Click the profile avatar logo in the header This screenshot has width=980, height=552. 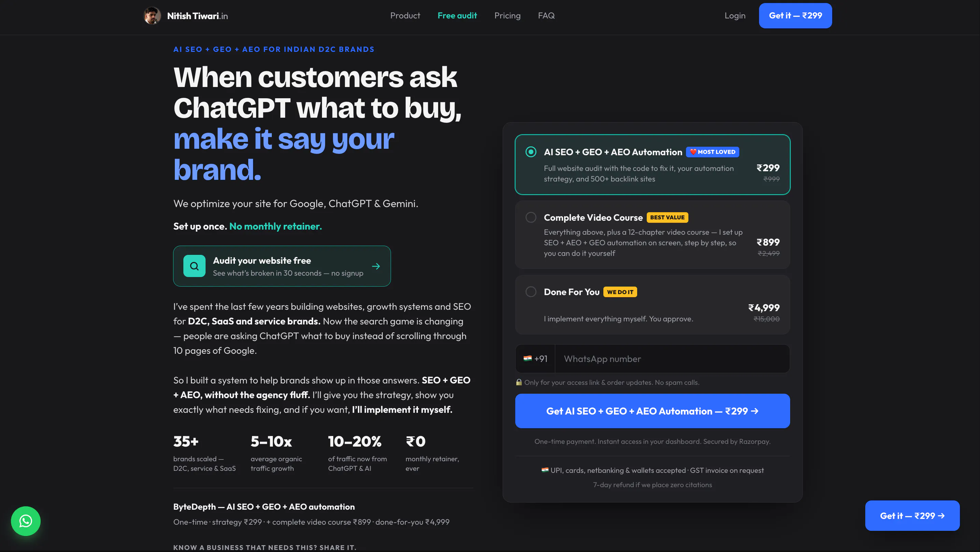pyautogui.click(x=152, y=16)
